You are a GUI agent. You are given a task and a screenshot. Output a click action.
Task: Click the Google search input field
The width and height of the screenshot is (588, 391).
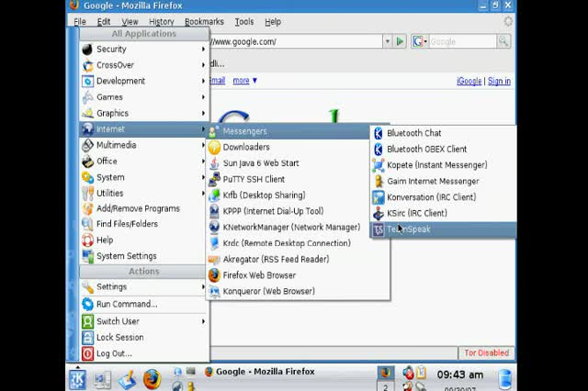[x=462, y=41]
